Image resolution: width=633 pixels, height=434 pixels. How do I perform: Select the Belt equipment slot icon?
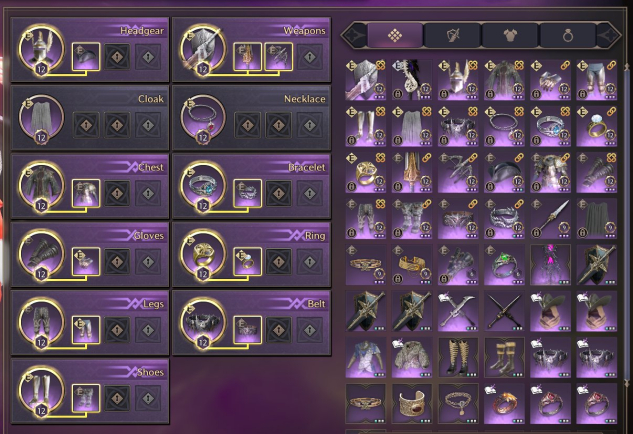pos(203,322)
